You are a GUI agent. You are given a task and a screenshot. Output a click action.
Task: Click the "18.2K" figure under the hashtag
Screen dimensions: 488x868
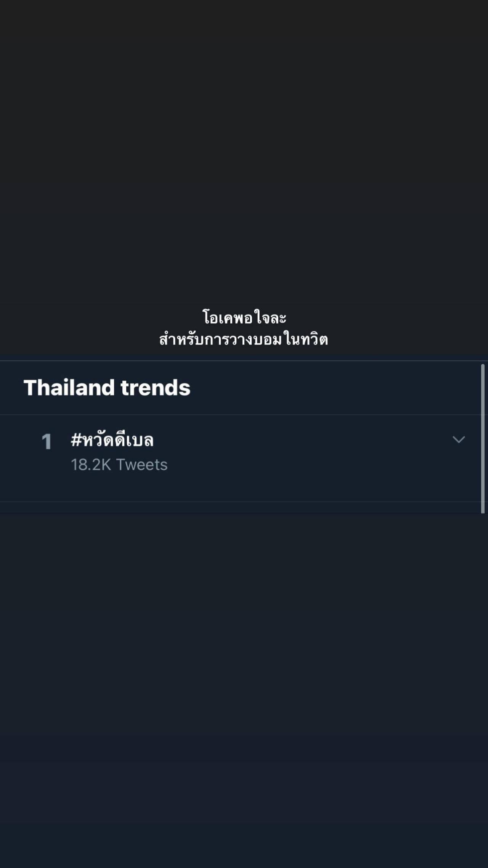tap(91, 465)
